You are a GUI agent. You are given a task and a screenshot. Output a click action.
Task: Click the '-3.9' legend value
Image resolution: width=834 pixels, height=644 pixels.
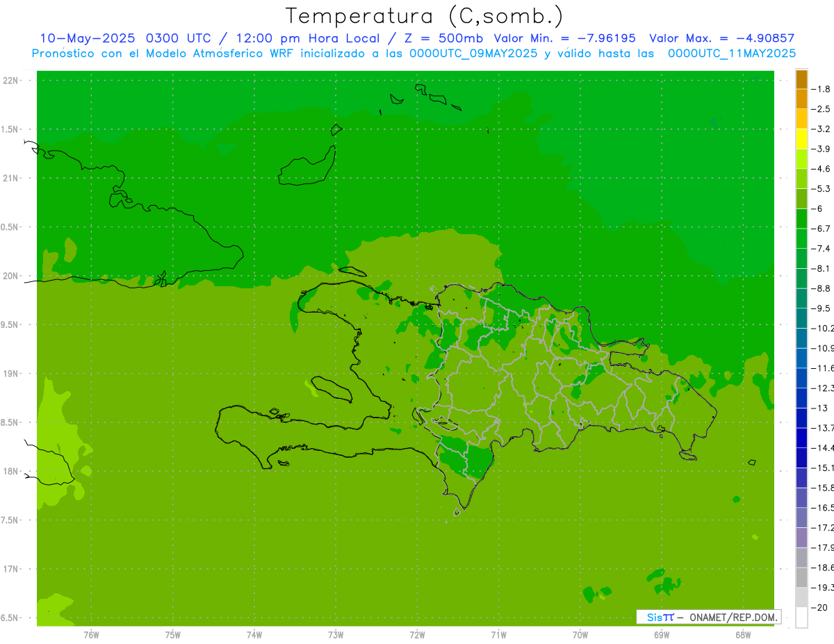tap(822, 149)
